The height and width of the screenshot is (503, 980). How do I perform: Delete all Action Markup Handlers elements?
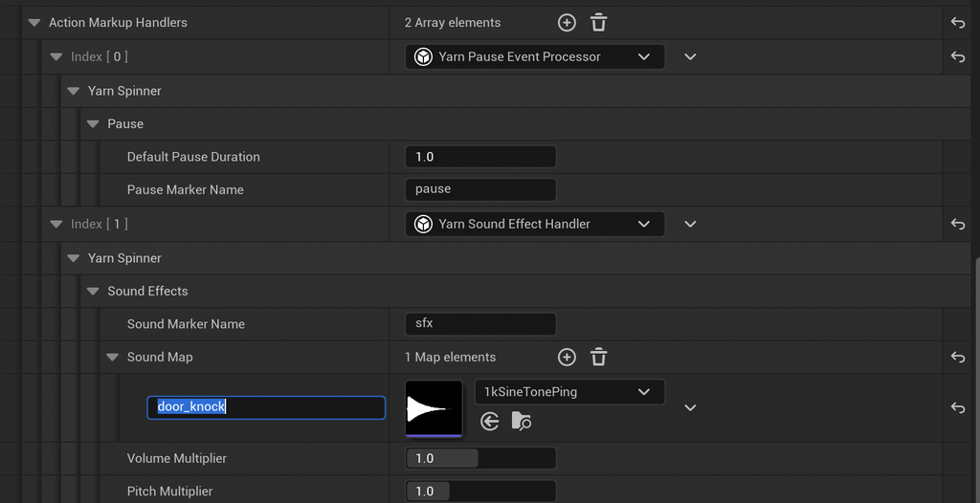(599, 23)
